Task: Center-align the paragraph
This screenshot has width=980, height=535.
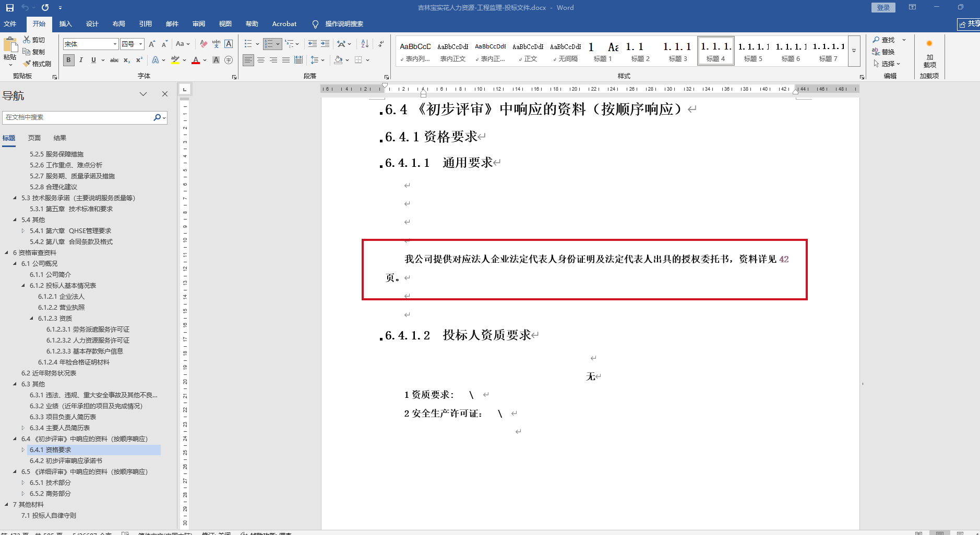Action: 261,60
